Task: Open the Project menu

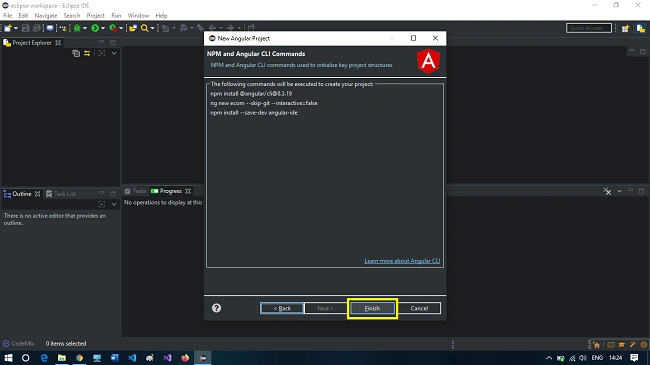Action: click(x=95, y=15)
